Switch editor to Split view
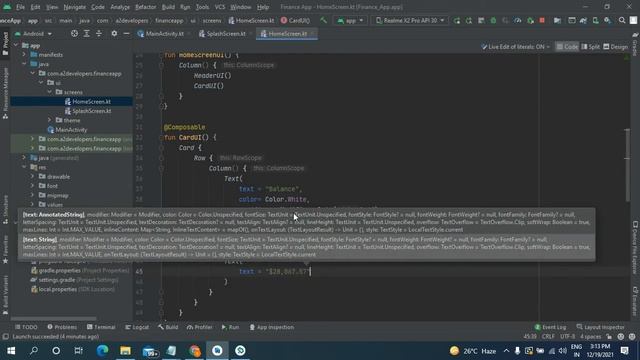 [591, 47]
